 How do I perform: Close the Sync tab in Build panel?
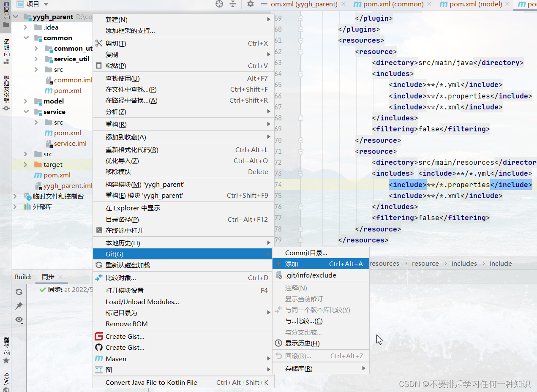point(60,277)
